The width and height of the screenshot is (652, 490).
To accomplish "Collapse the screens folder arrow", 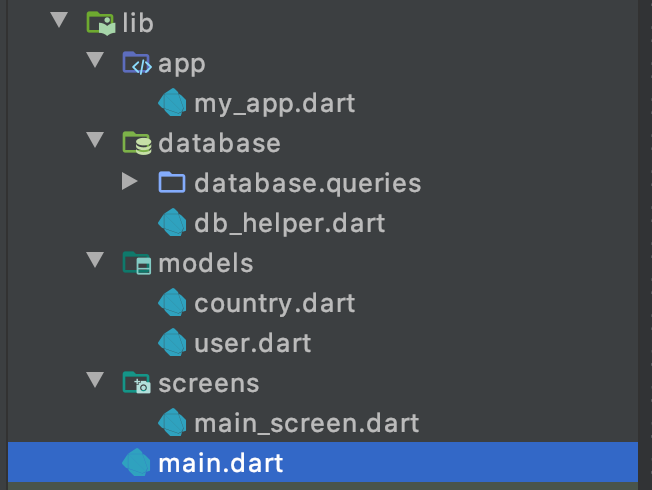I will pos(95,382).
